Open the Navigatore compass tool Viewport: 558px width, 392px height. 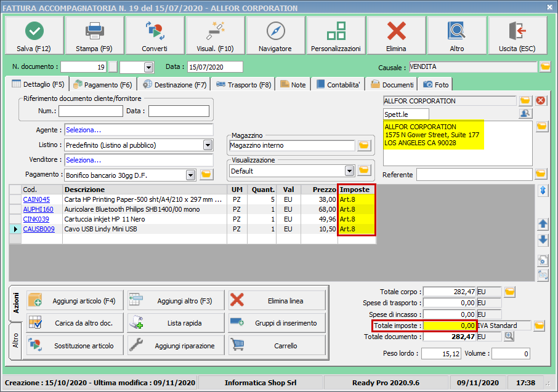click(x=275, y=36)
